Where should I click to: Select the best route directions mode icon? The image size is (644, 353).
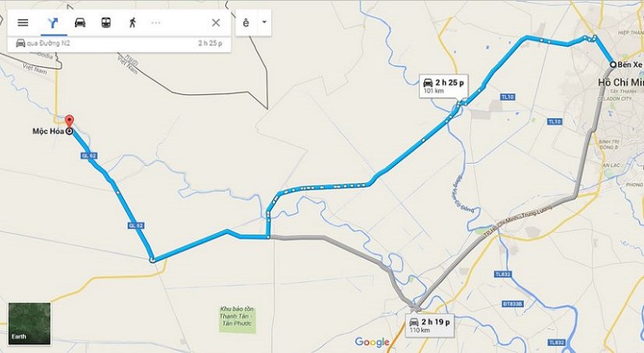coord(53,23)
